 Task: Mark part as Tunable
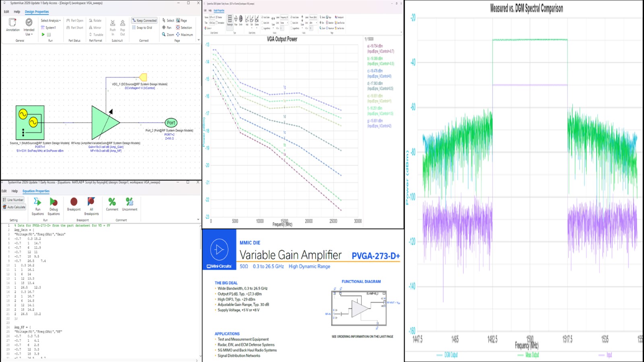coord(96,35)
